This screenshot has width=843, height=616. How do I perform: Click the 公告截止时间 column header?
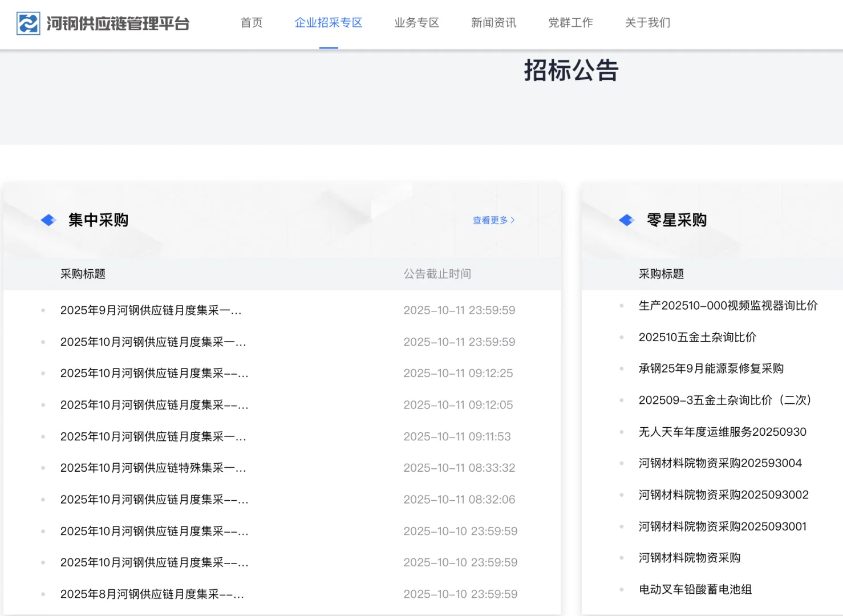(437, 274)
